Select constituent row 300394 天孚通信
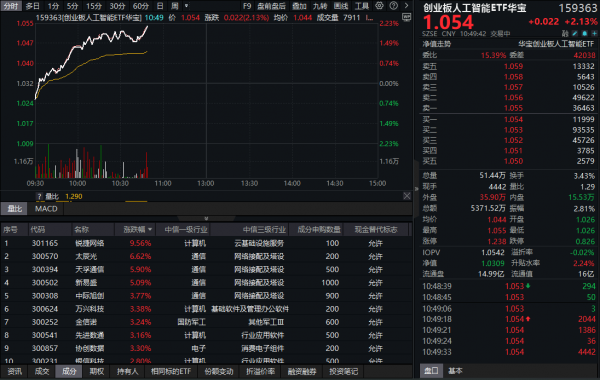 click(x=206, y=269)
